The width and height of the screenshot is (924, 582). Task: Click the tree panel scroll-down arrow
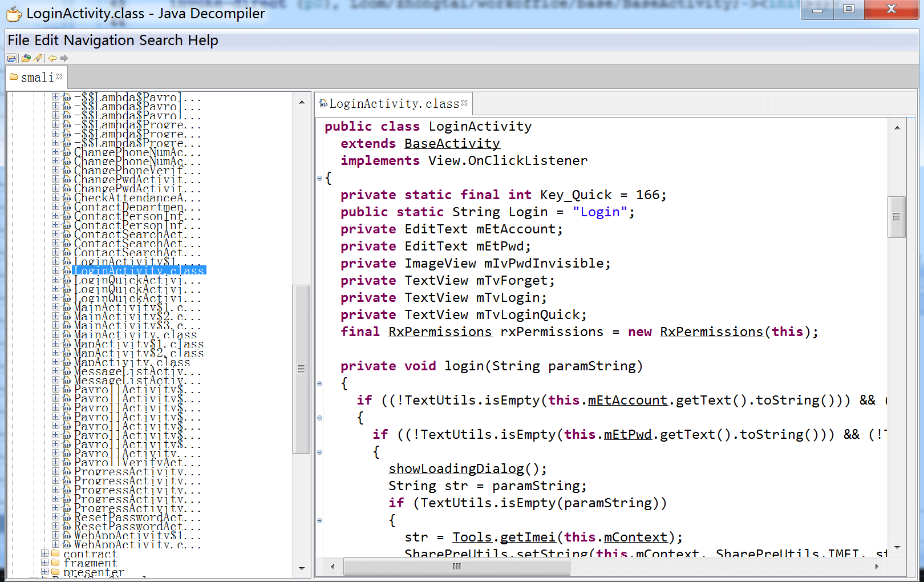pyautogui.click(x=301, y=568)
